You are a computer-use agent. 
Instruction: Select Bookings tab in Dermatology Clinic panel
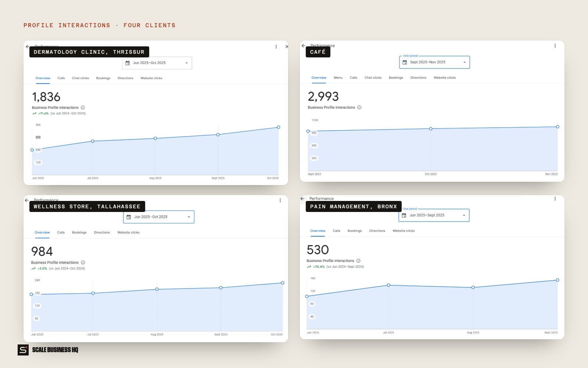[x=103, y=78]
